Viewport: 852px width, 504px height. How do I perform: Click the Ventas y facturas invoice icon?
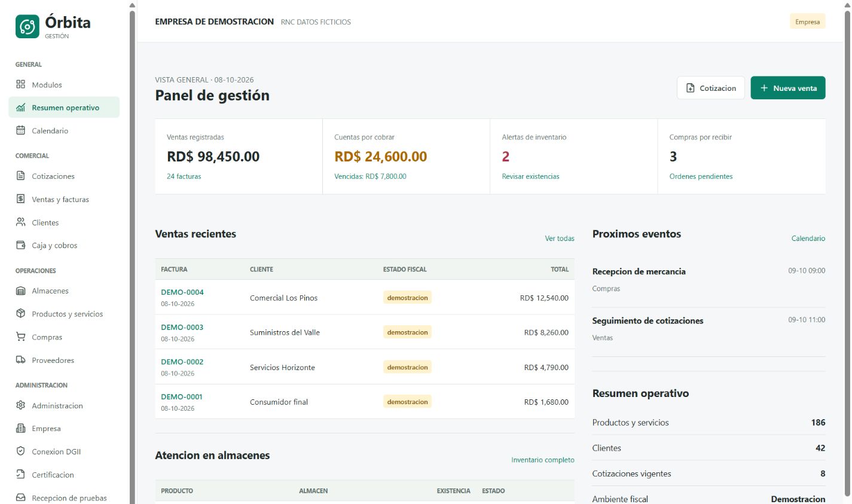point(20,199)
